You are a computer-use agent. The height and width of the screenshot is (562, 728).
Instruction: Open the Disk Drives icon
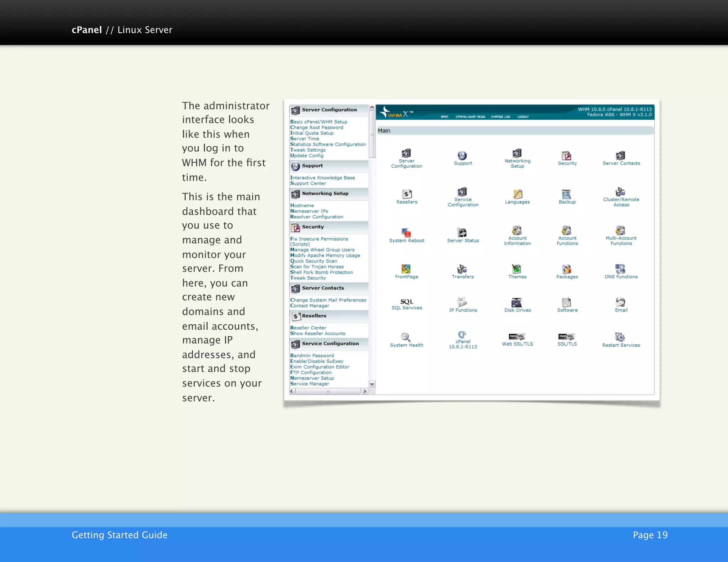(x=516, y=302)
